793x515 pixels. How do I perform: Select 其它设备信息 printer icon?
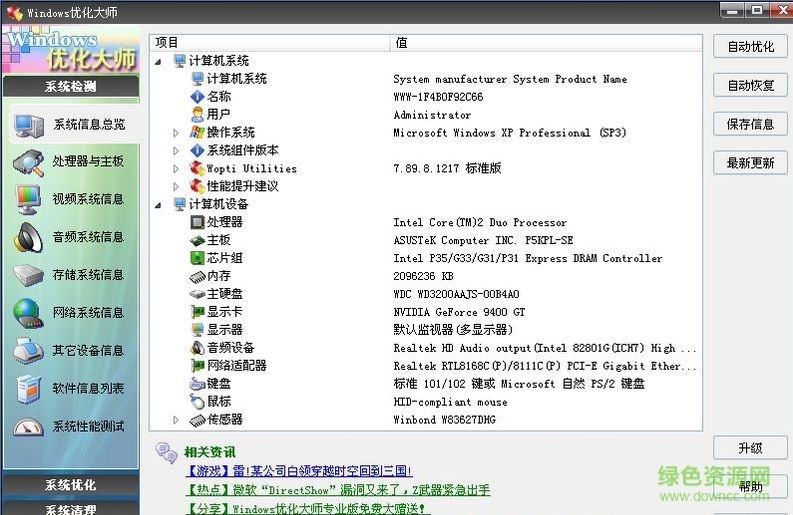point(28,351)
